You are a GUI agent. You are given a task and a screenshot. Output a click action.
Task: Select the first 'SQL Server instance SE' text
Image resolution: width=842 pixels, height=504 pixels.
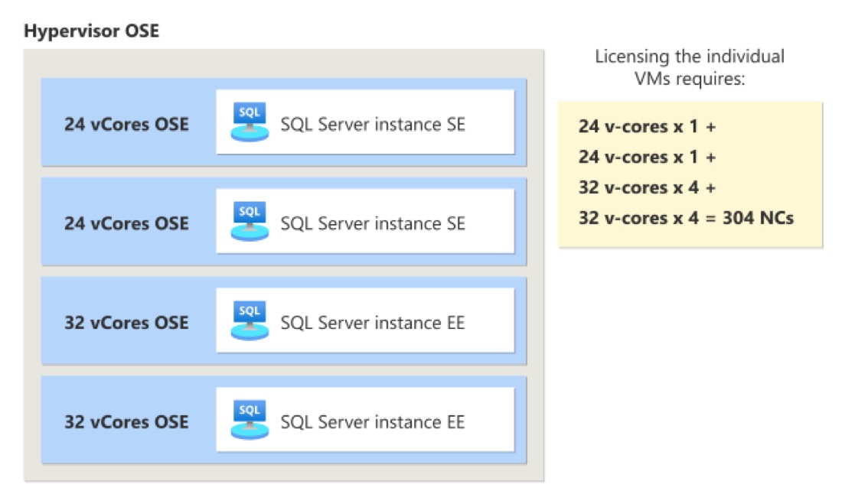click(373, 125)
